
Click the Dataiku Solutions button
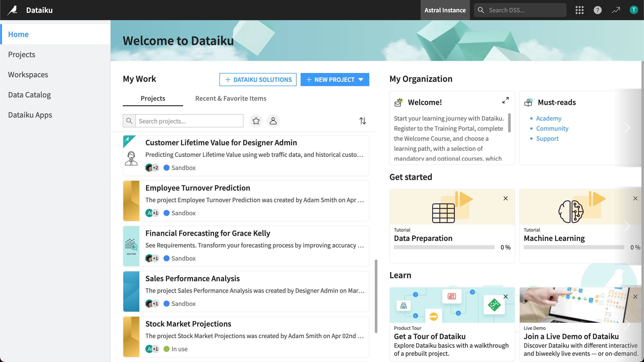click(258, 79)
